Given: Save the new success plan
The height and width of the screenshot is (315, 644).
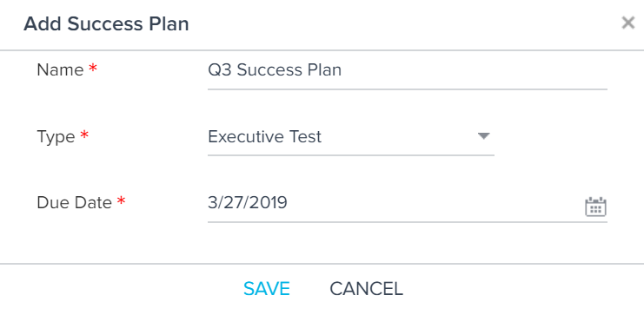Looking at the screenshot, I should pyautogui.click(x=267, y=289).
